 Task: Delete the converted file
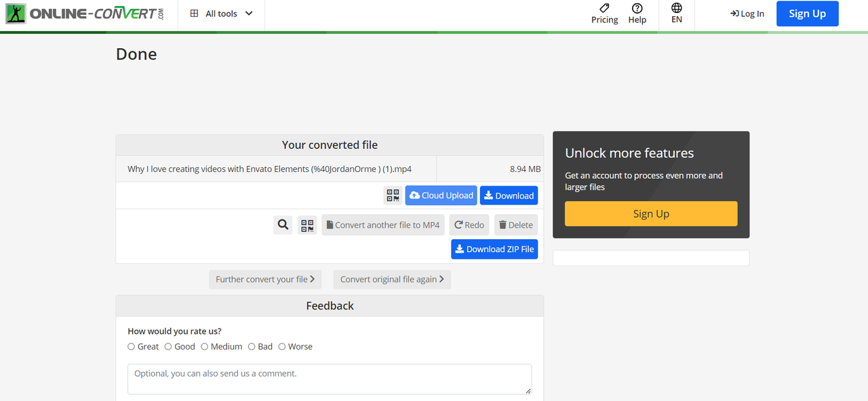pyautogui.click(x=516, y=225)
